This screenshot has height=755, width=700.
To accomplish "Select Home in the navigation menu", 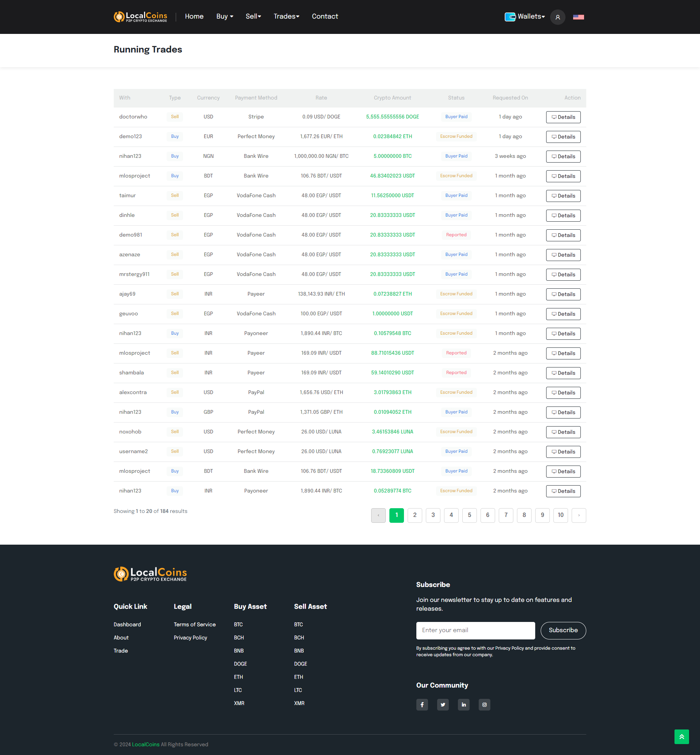I will (194, 16).
